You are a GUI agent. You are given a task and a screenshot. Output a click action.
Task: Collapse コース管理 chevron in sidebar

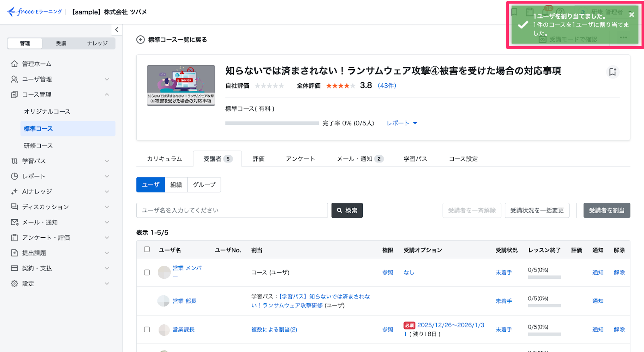tap(107, 95)
